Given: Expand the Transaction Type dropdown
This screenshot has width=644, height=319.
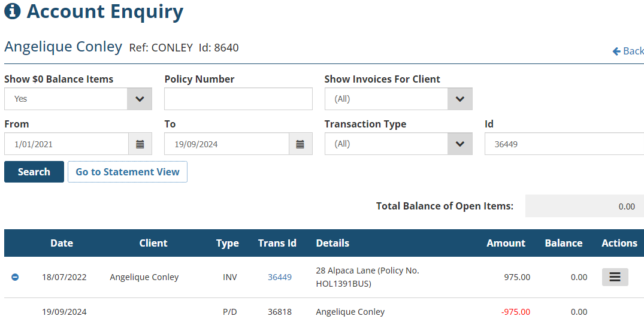Looking at the screenshot, I should tap(459, 144).
